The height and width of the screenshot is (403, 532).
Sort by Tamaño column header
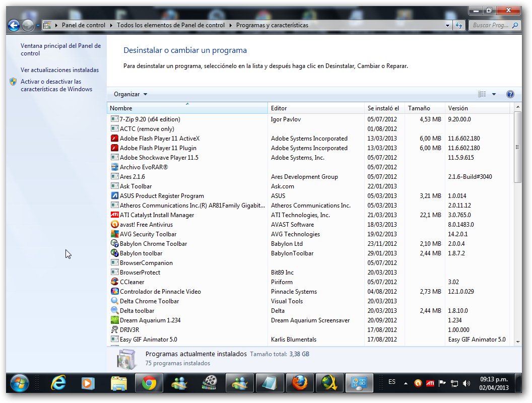(425, 108)
